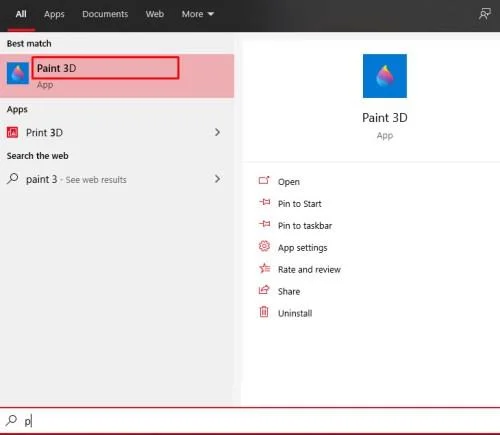Select the Paint 3D best match result

coord(117,76)
